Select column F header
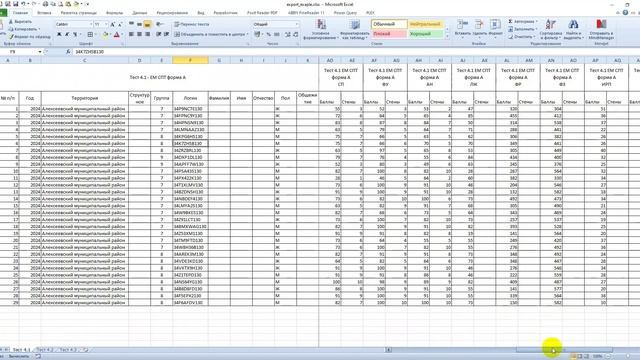The image size is (640, 360). pos(190,60)
